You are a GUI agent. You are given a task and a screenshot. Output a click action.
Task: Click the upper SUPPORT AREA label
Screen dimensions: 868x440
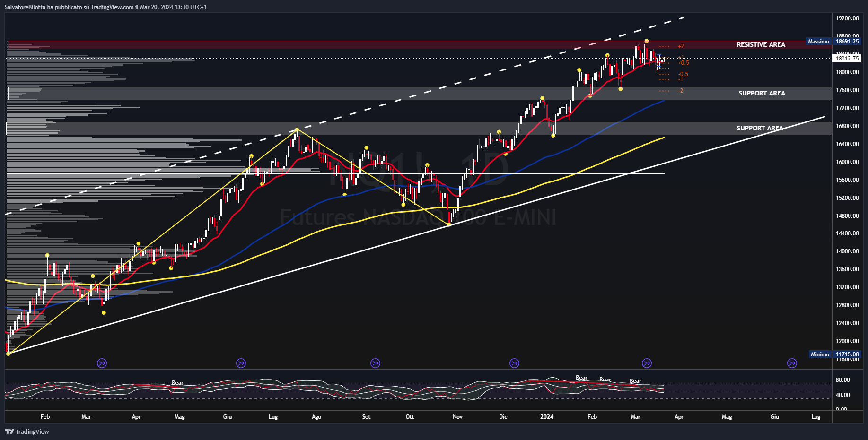(x=762, y=93)
